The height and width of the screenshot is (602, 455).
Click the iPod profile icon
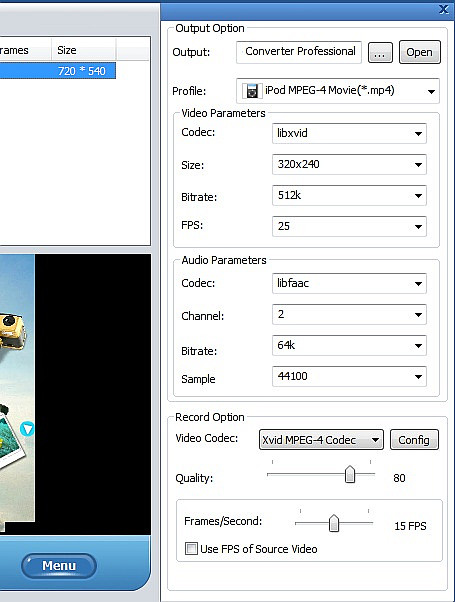click(252, 91)
